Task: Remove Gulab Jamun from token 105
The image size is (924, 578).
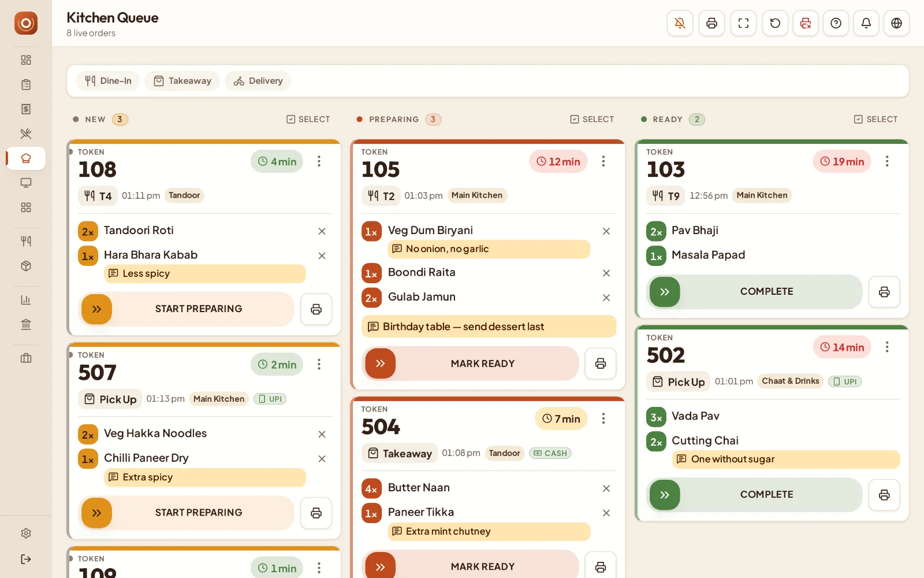Action: [606, 298]
